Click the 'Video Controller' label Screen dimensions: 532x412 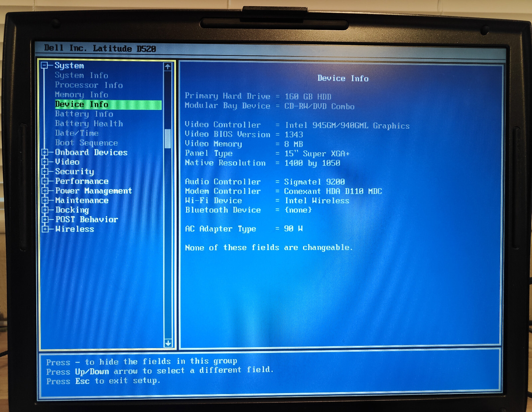[x=223, y=125]
